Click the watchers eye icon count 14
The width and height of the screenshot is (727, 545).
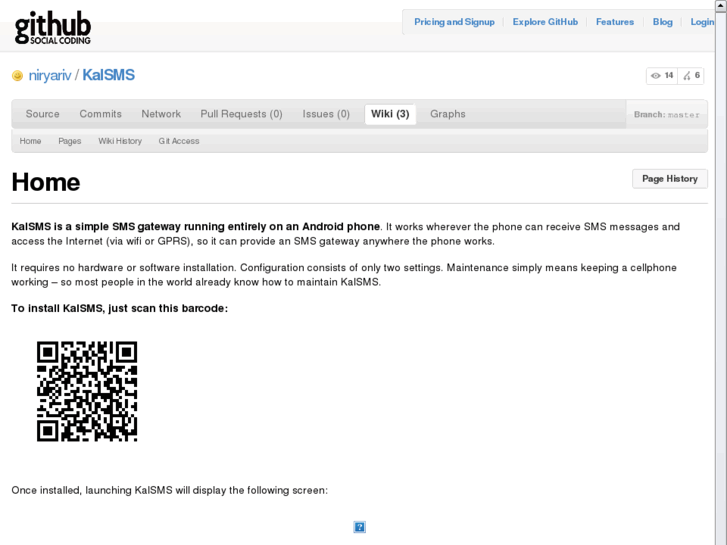tap(662, 76)
